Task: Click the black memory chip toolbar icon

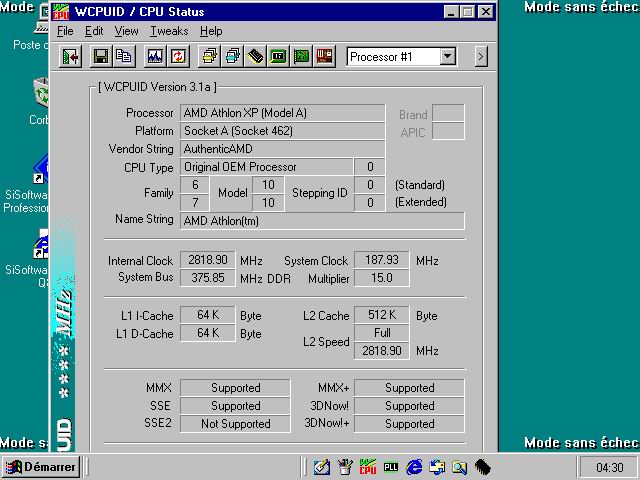Action: (255, 56)
